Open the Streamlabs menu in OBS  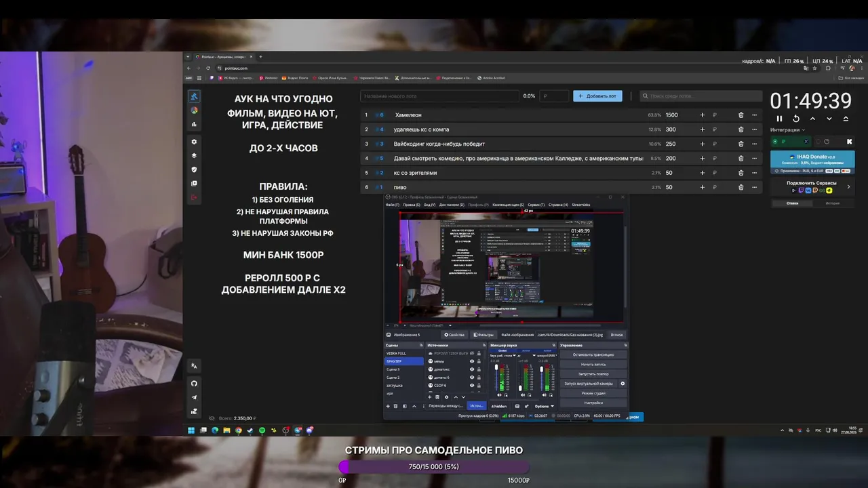tap(581, 205)
